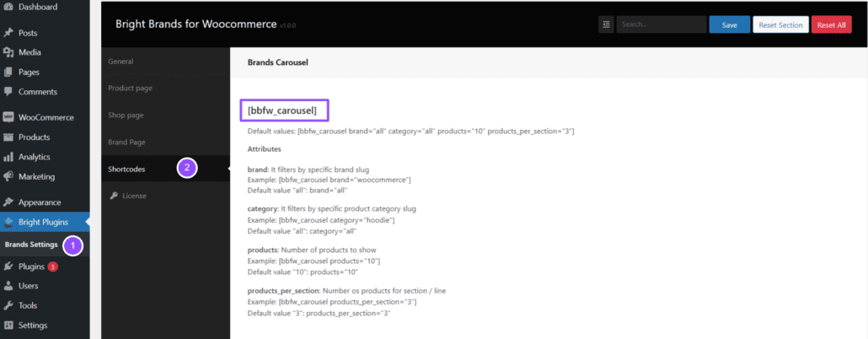Open the Plugins menu with update badge
This screenshot has width=868, height=339.
pyautogui.click(x=31, y=266)
